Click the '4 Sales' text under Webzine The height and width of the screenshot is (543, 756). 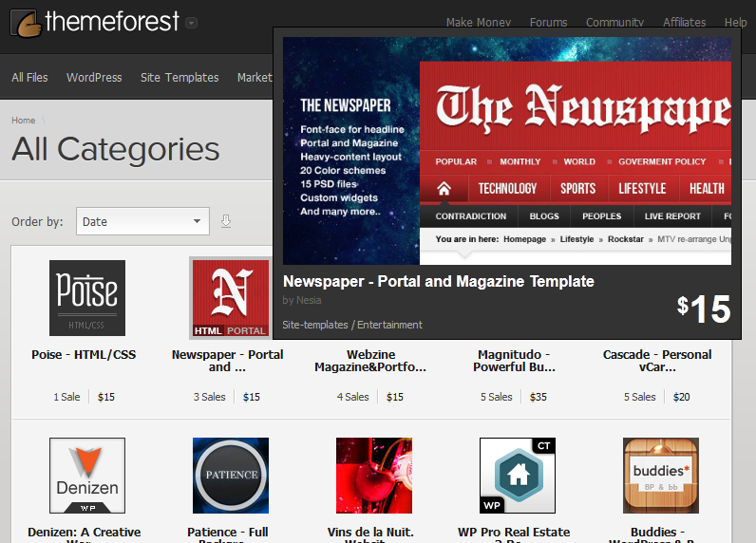(353, 397)
